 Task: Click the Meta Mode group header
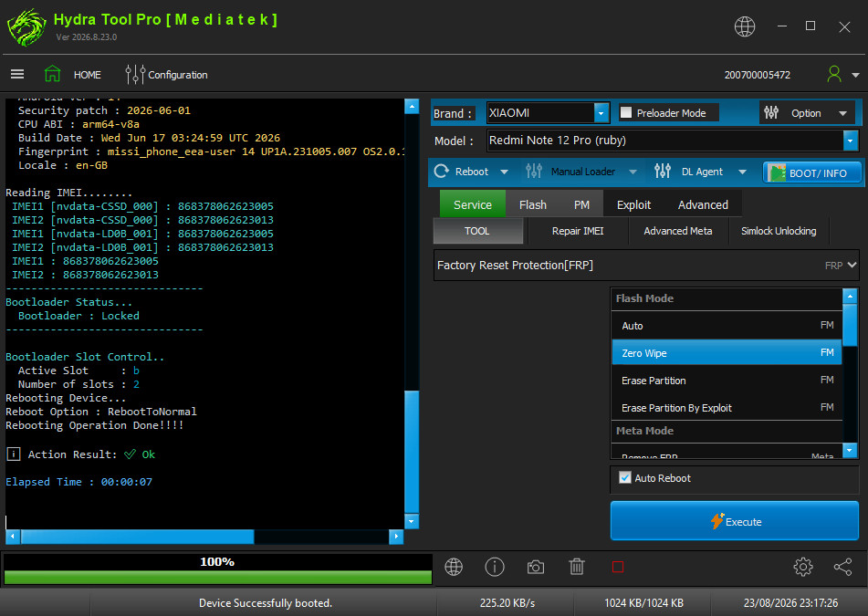(x=727, y=431)
